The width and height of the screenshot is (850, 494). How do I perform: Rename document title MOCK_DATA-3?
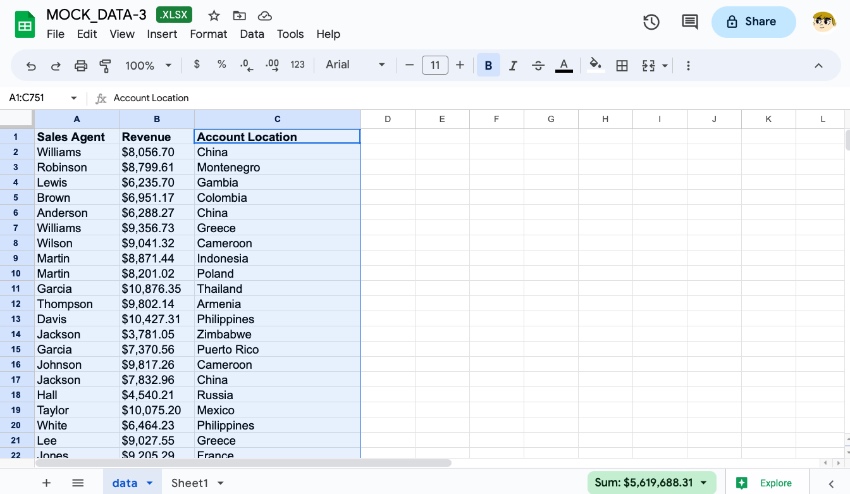point(96,15)
